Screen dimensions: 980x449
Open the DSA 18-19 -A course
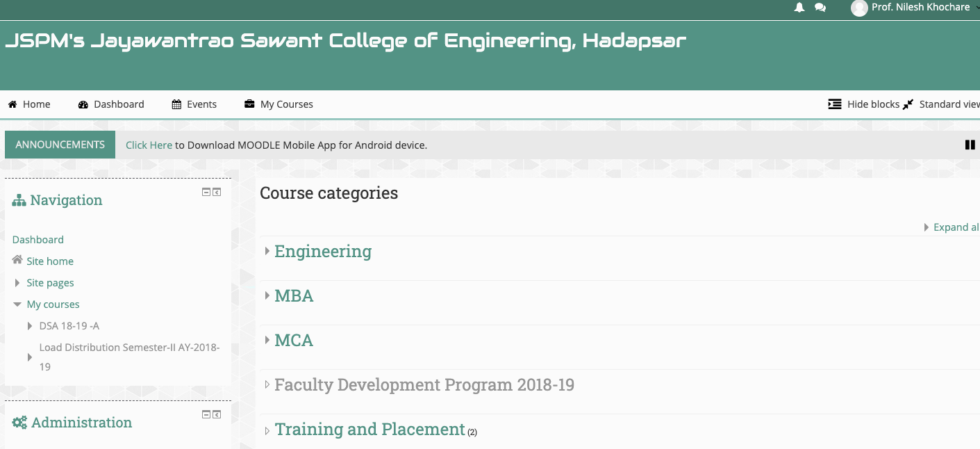tap(69, 326)
